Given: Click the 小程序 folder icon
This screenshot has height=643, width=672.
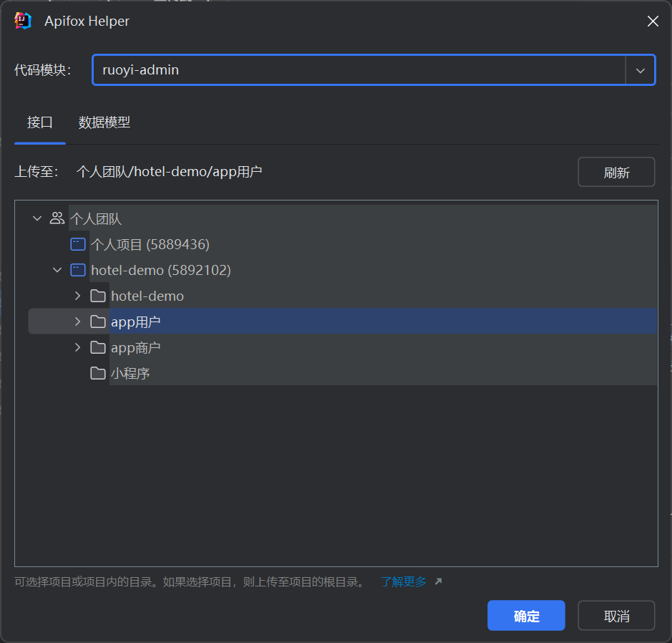Looking at the screenshot, I should (x=98, y=373).
